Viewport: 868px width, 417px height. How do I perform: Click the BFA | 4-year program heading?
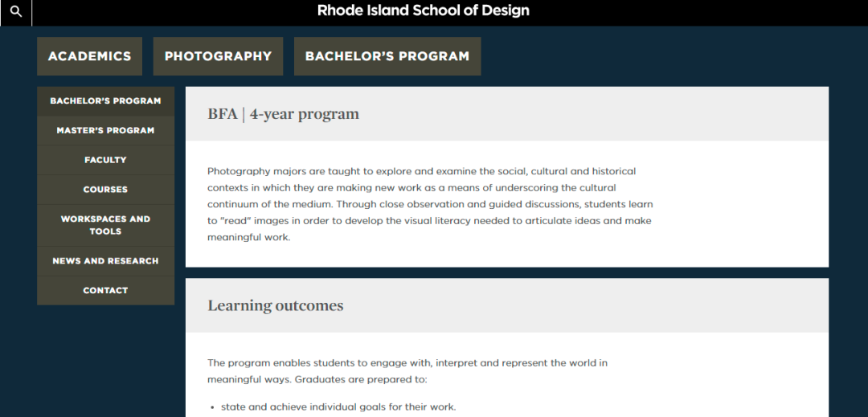284,114
